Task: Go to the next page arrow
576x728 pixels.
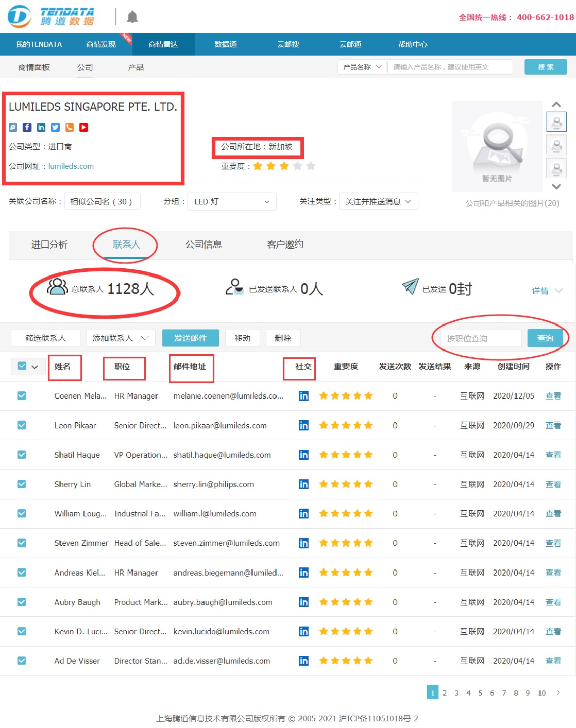Action: 558,692
